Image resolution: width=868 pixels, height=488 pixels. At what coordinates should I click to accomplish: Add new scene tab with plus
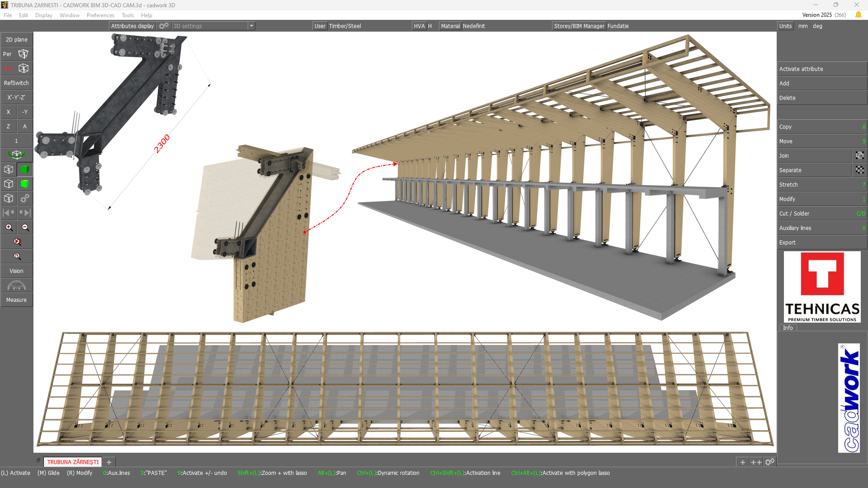109,462
